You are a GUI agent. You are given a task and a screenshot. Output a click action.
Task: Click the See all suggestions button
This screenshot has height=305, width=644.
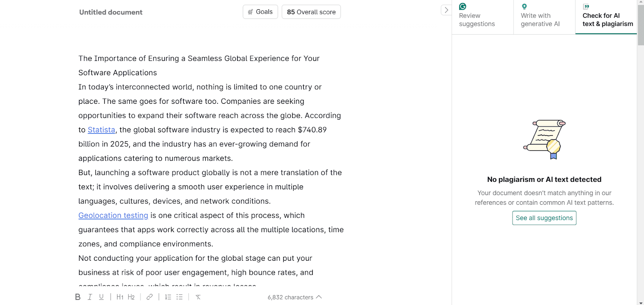544,218
